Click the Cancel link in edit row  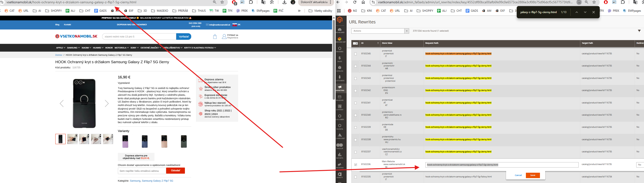tap(518, 175)
